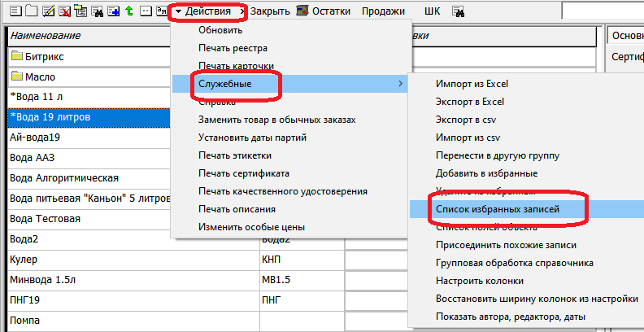This screenshot has height=332, width=644.
Task: Click the new record document icon
Action: [x=14, y=11]
